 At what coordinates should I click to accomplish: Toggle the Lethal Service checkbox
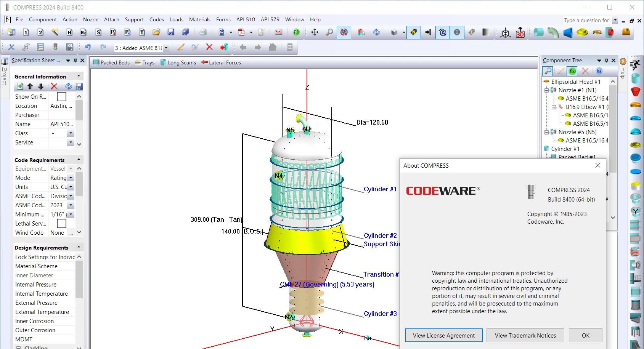[61, 224]
